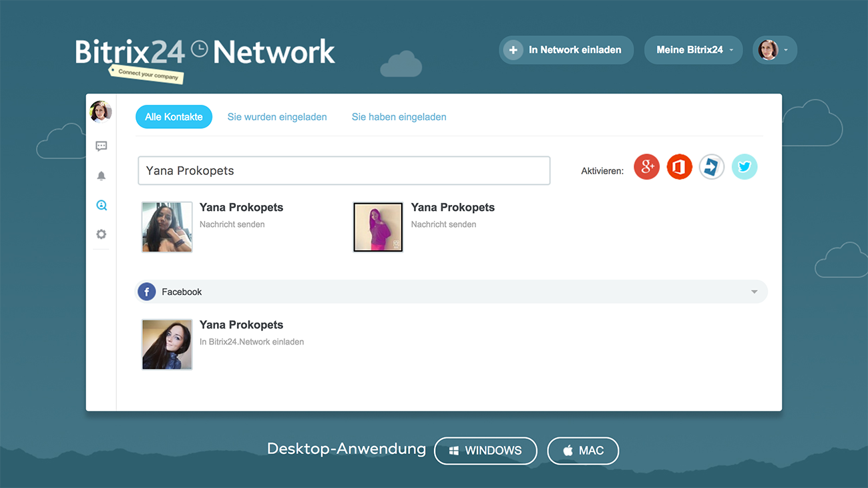Activate Twitter integration icon
This screenshot has height=488, width=868.
744,167
